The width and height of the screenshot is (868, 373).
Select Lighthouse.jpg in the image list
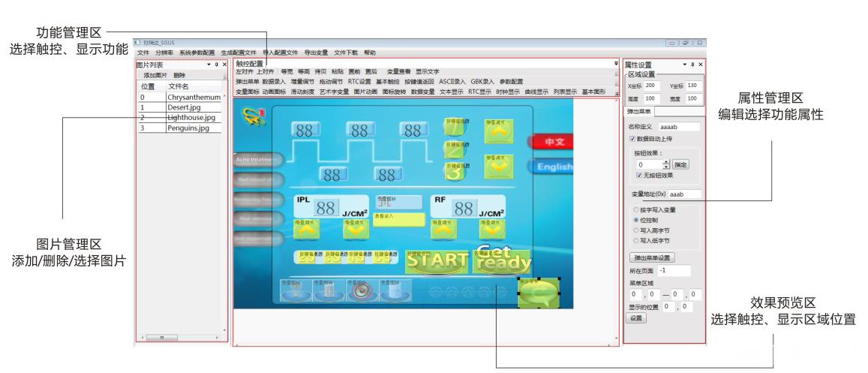[x=191, y=118]
